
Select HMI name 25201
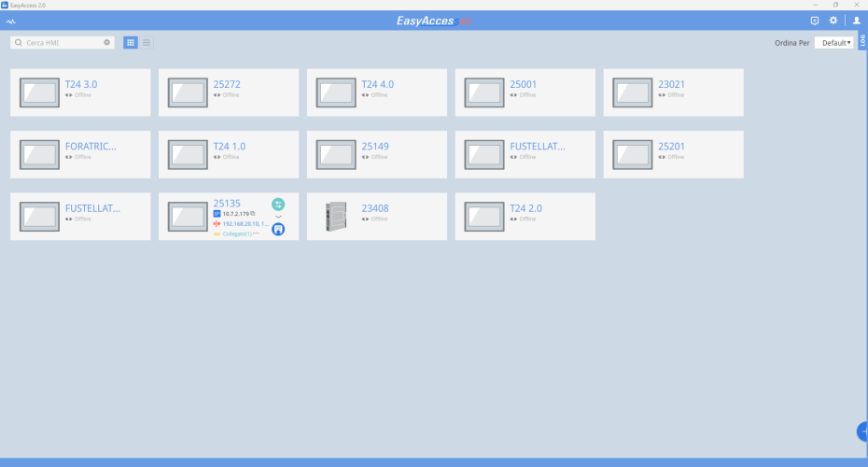click(x=671, y=147)
